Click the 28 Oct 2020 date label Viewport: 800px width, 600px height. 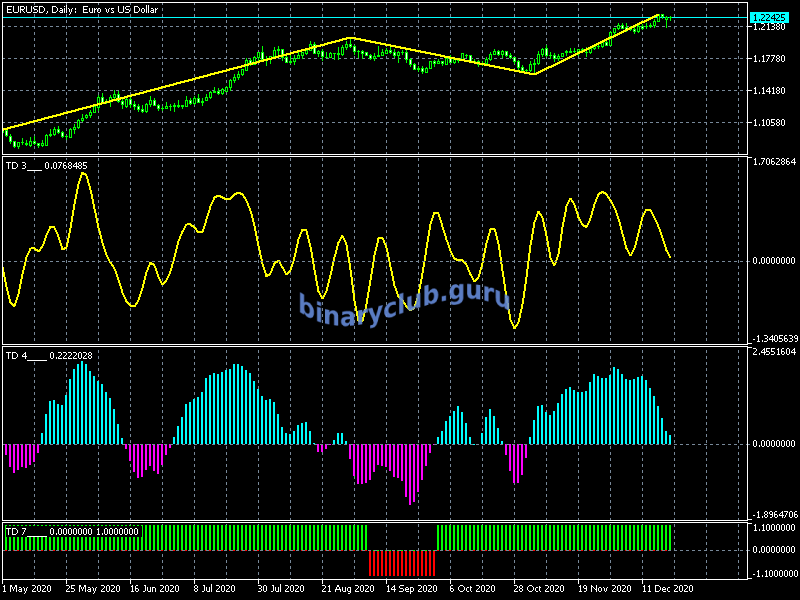[539, 589]
